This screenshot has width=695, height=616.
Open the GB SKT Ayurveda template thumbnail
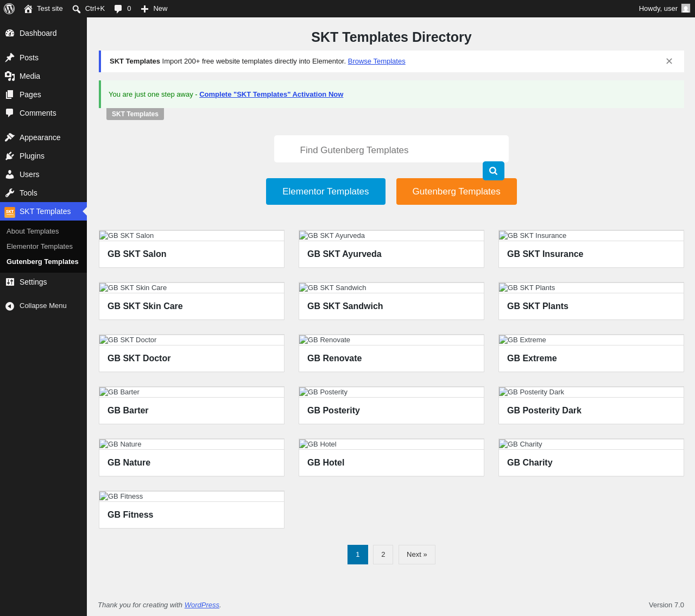(391, 236)
